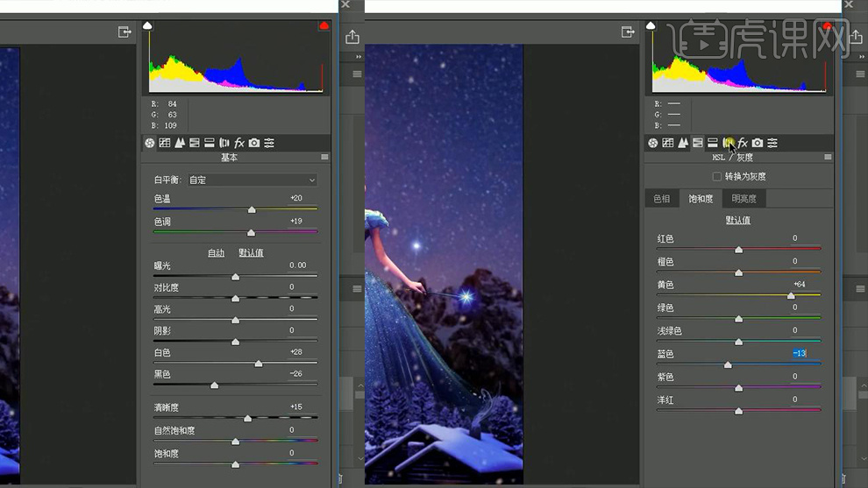This screenshot has height=488, width=868.
Task: Click the fx Effects icon in HSL panel
Action: [x=743, y=143]
